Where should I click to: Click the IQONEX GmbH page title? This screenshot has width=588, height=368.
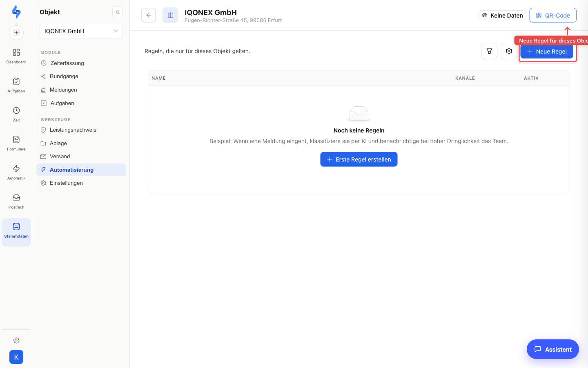click(211, 12)
